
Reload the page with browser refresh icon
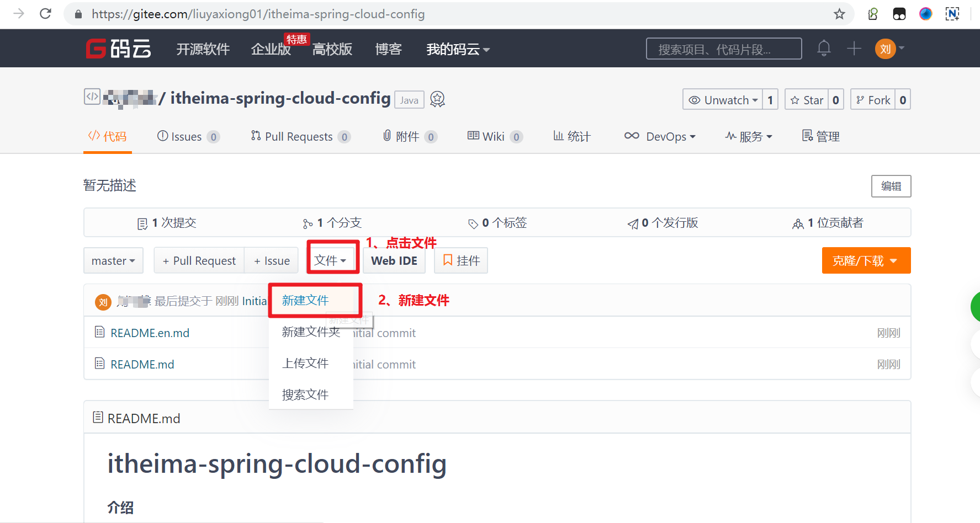pyautogui.click(x=45, y=14)
